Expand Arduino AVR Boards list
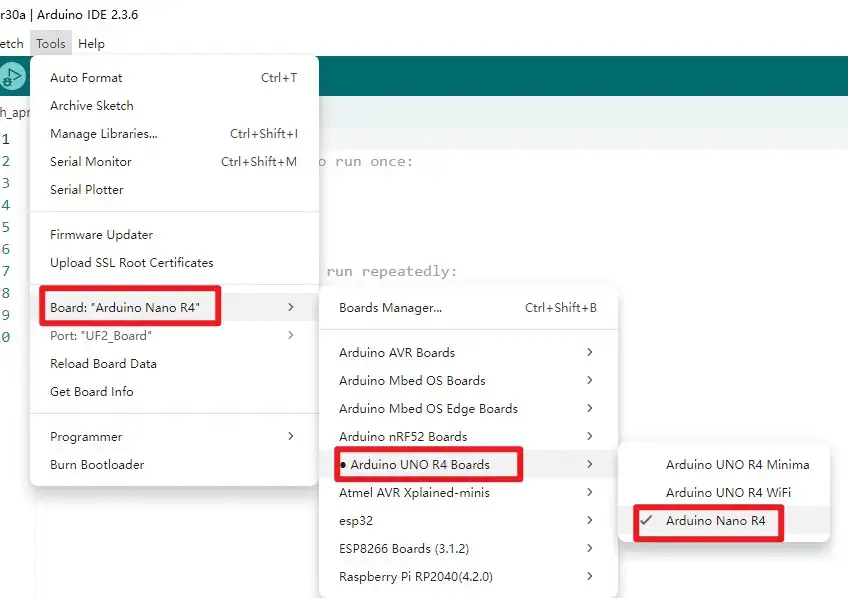 [468, 353]
